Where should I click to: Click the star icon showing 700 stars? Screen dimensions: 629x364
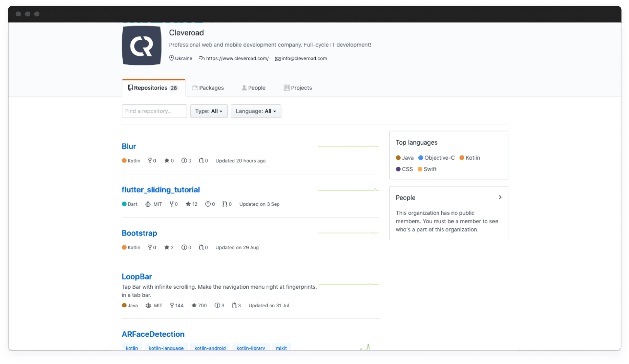pos(194,305)
